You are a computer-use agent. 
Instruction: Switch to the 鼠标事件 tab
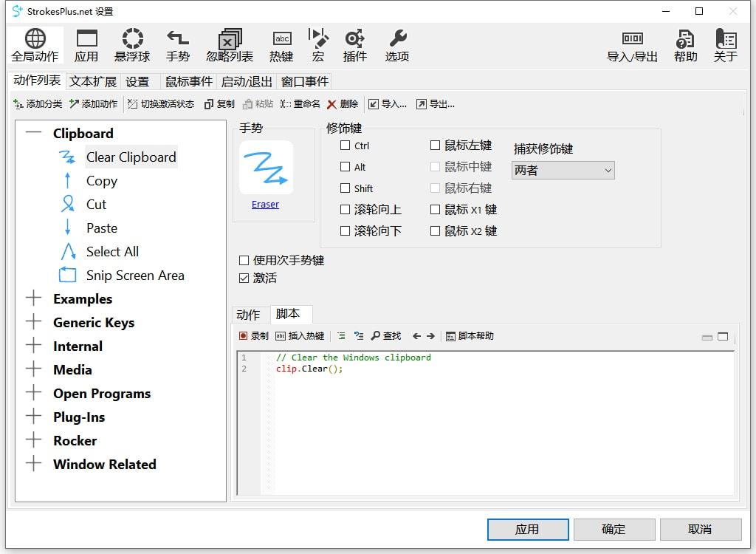pyautogui.click(x=189, y=81)
